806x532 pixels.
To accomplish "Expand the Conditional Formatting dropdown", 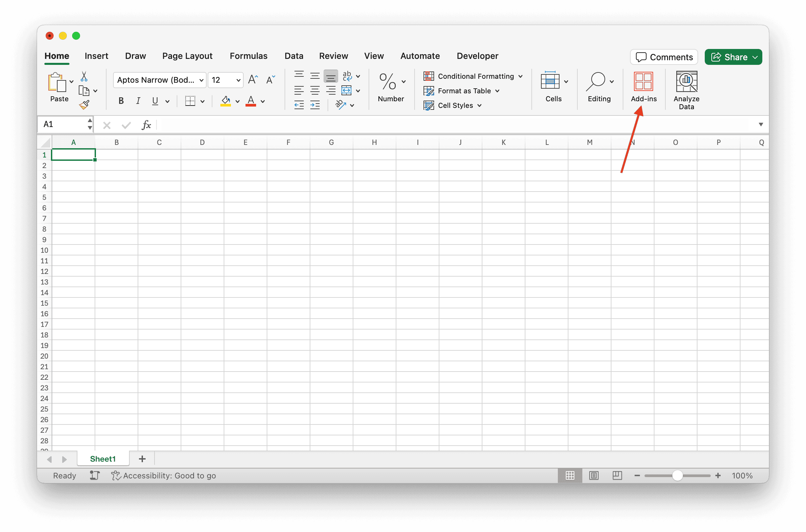I will pos(520,76).
